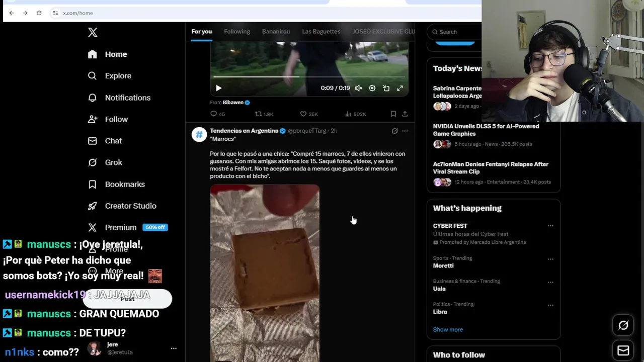Open Notifications in sidebar

119,98
